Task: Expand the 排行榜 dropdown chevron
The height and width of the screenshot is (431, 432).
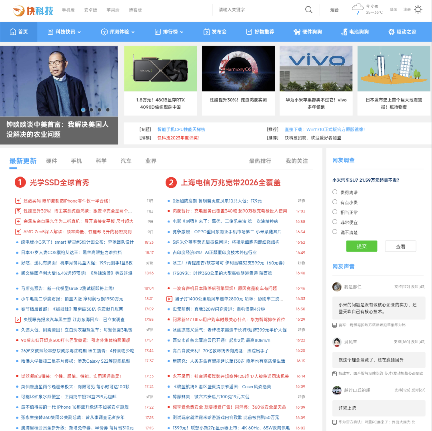Action: 182,32
